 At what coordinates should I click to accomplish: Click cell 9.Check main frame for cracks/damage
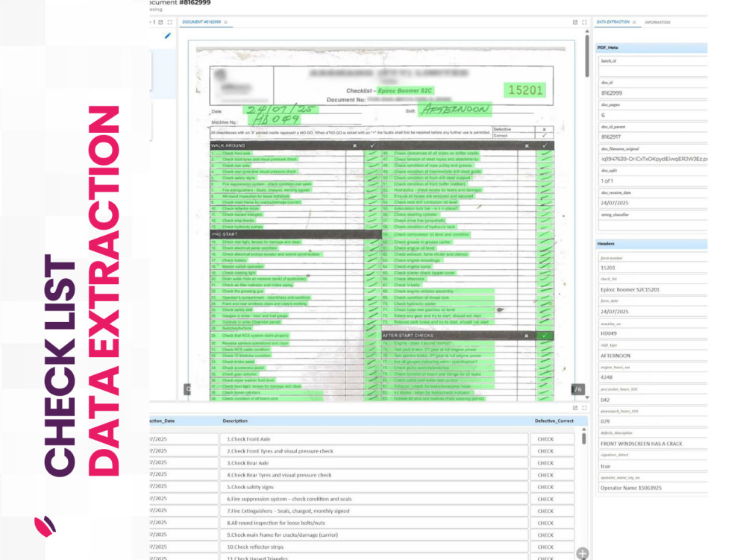point(374,535)
